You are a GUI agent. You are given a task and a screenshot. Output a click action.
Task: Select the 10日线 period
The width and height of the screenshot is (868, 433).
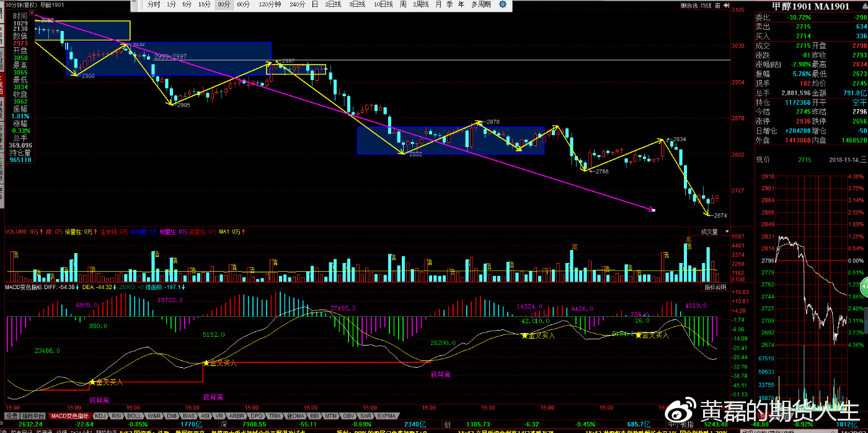383,4
